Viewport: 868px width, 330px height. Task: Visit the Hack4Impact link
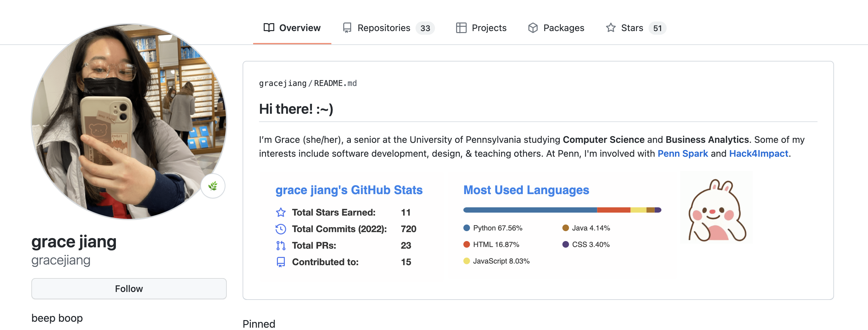click(x=758, y=153)
